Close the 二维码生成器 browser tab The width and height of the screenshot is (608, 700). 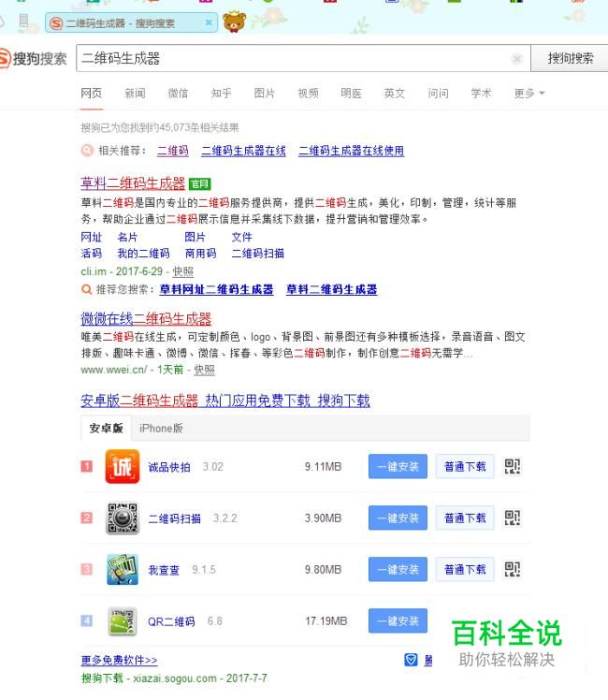(209, 22)
